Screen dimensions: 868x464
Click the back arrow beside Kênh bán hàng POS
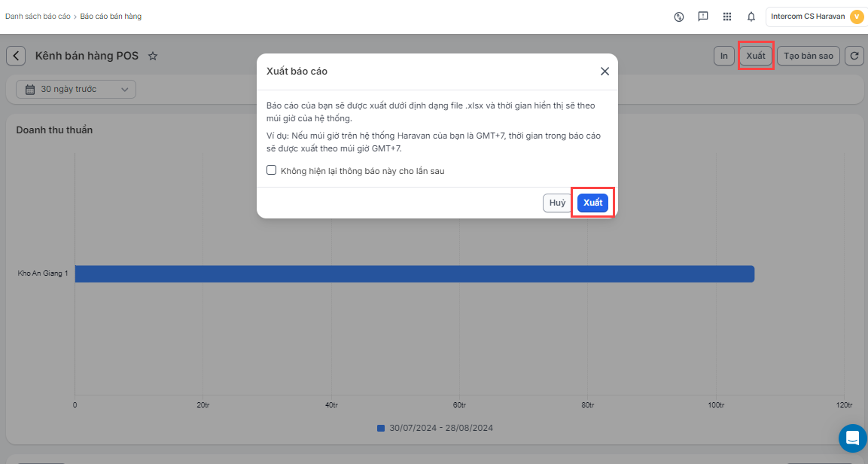pyautogui.click(x=16, y=56)
